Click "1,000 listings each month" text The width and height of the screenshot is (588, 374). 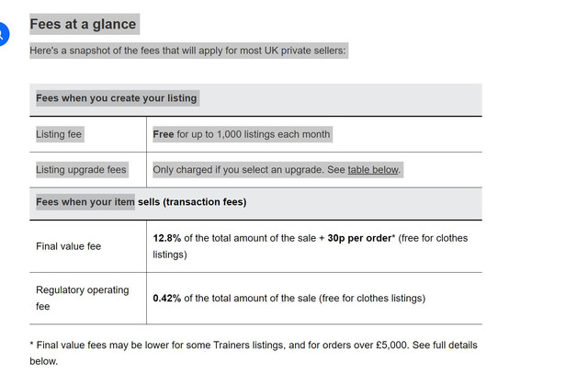point(274,134)
